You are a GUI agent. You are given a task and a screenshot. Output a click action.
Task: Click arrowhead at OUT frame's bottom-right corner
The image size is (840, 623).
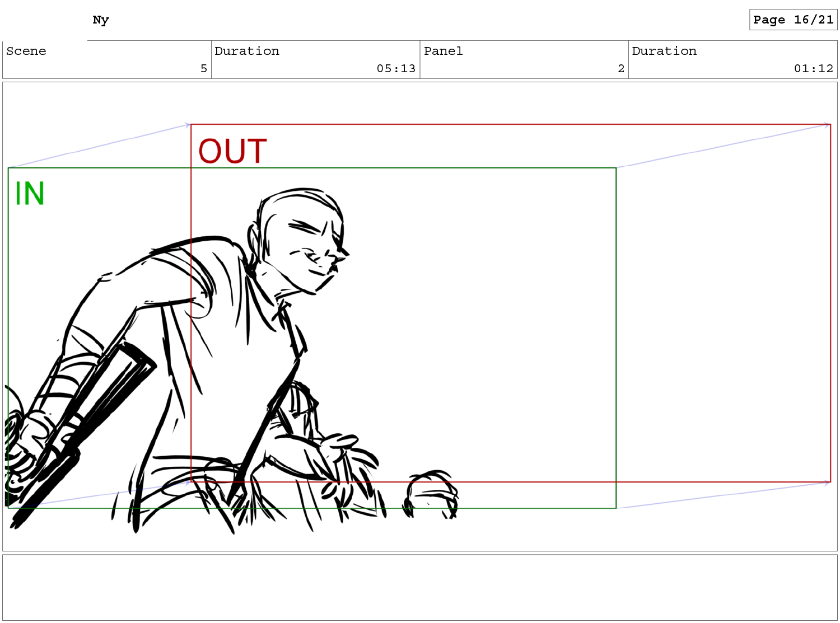click(827, 483)
